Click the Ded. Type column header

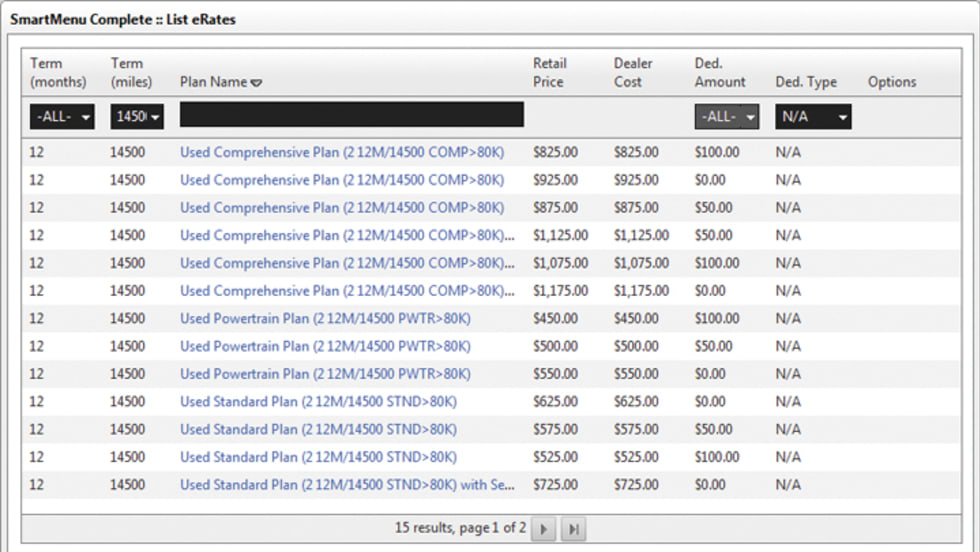pyautogui.click(x=806, y=82)
